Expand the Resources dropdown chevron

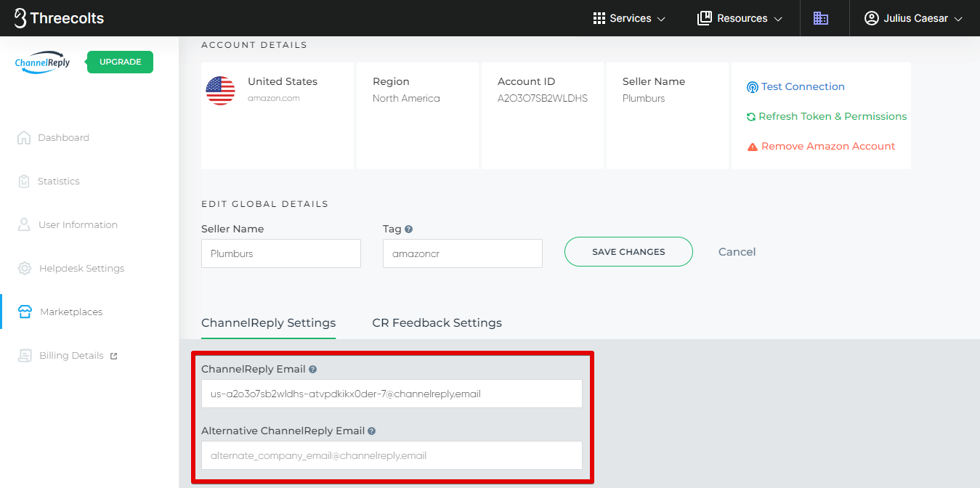pos(778,19)
